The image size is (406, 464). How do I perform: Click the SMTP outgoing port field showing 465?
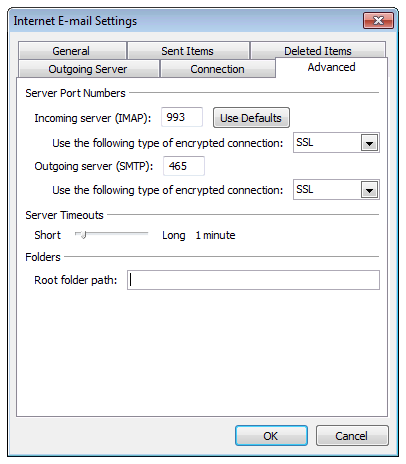click(x=184, y=166)
